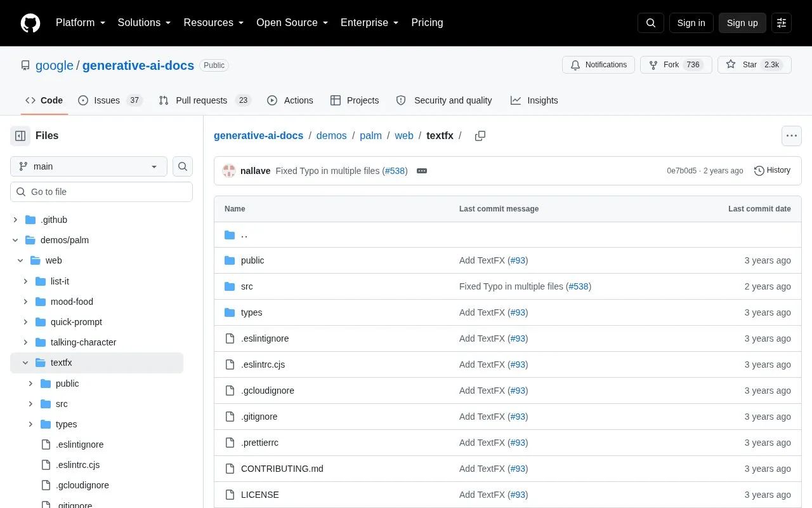Switch to the Pull requests tab
812x508 pixels.
(204, 100)
